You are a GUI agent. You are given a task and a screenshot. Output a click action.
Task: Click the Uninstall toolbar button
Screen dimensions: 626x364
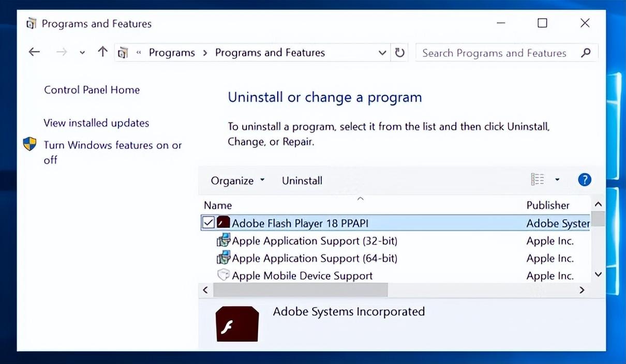click(x=302, y=180)
